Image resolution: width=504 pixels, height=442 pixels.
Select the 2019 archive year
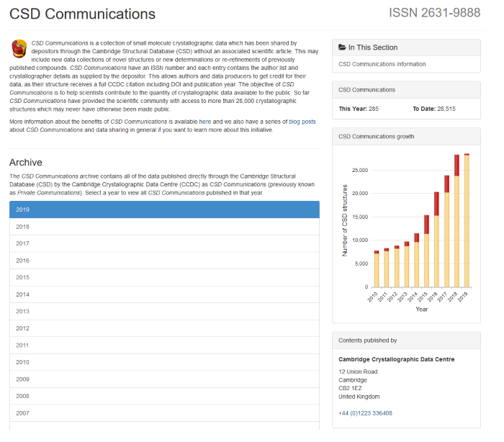164,209
